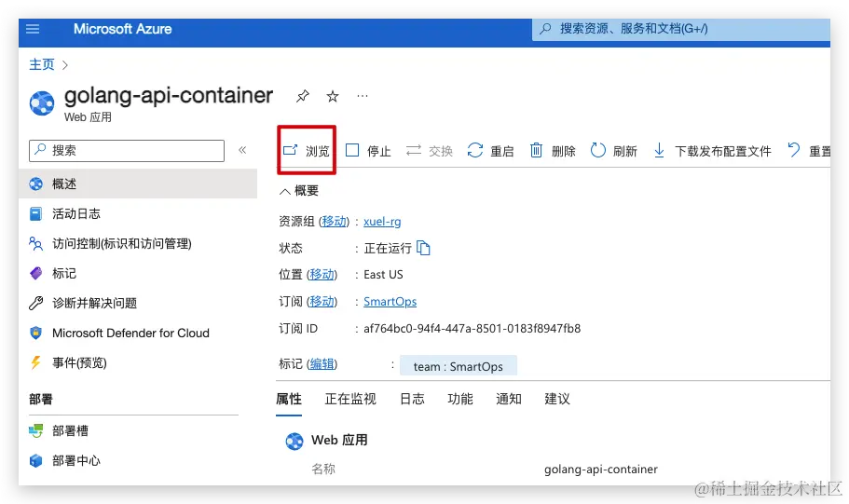Switch to the 建议 tab
The image size is (849, 504).
tap(557, 399)
